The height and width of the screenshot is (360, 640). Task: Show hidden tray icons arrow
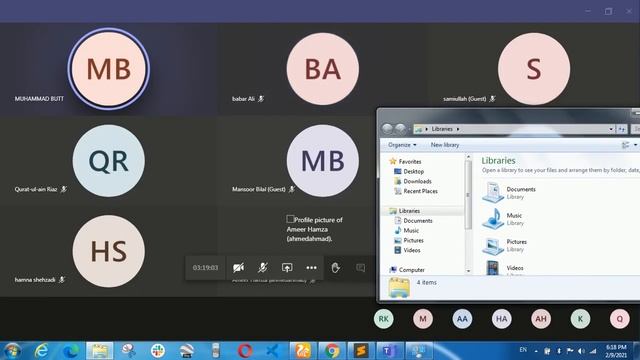click(536, 351)
